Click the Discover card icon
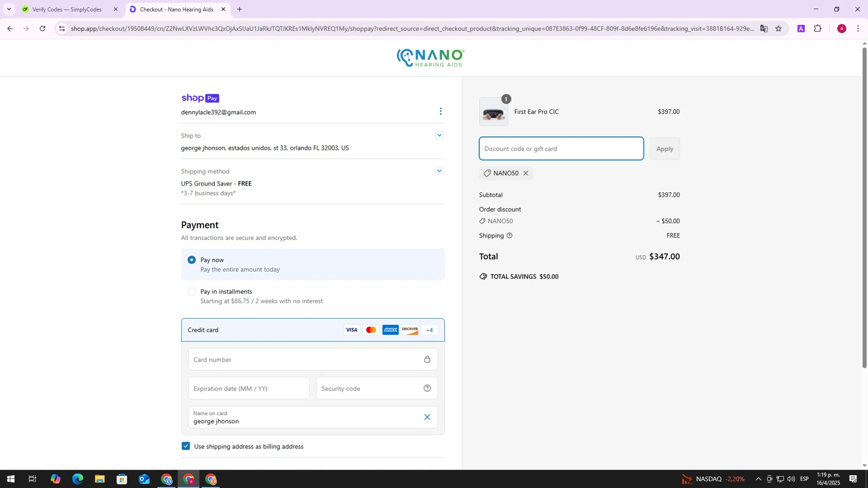 pos(410,330)
